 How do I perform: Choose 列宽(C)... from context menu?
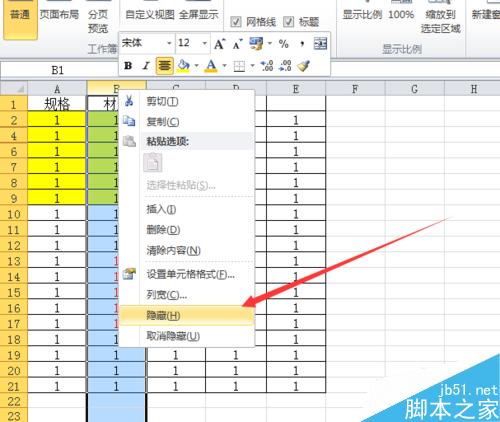click(187, 295)
